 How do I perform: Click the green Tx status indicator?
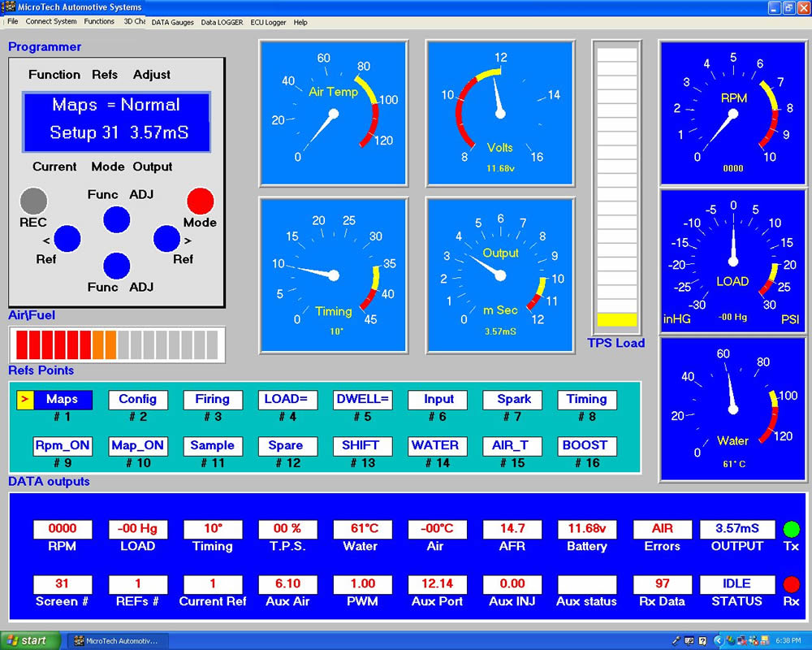coord(791,528)
